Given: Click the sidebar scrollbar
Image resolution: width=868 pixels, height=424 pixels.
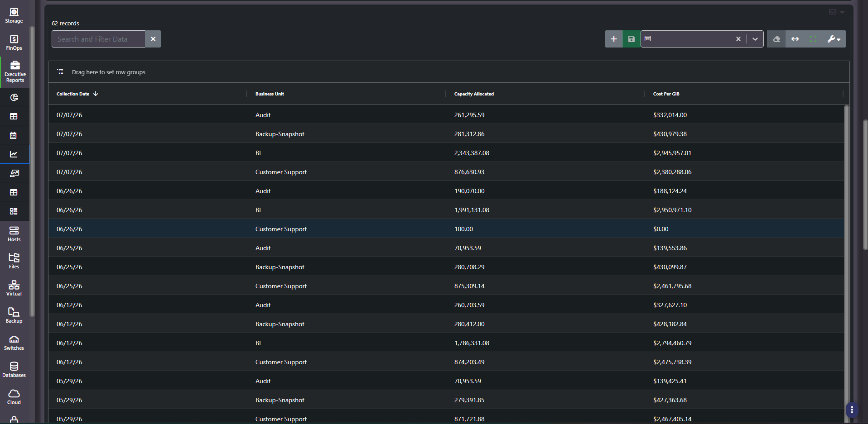Looking at the screenshot, I should [32, 171].
